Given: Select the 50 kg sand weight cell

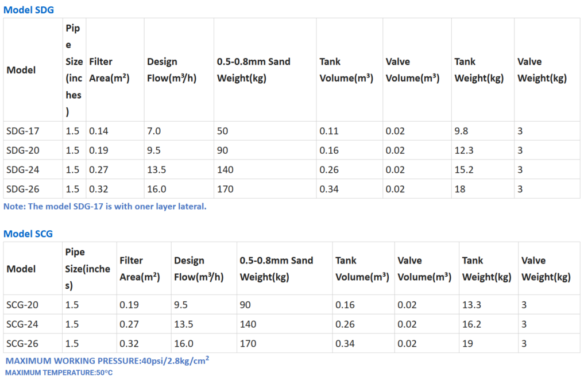Looking at the screenshot, I should click(x=222, y=131).
